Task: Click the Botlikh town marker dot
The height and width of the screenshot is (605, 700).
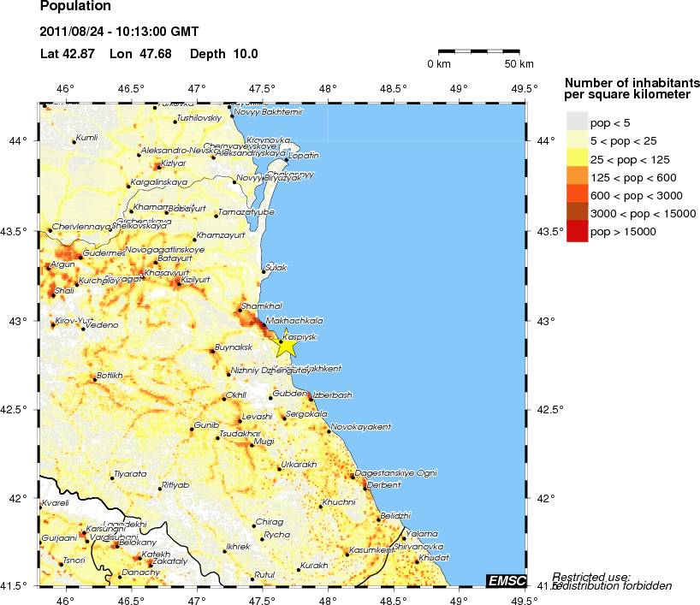Action: 94,379
